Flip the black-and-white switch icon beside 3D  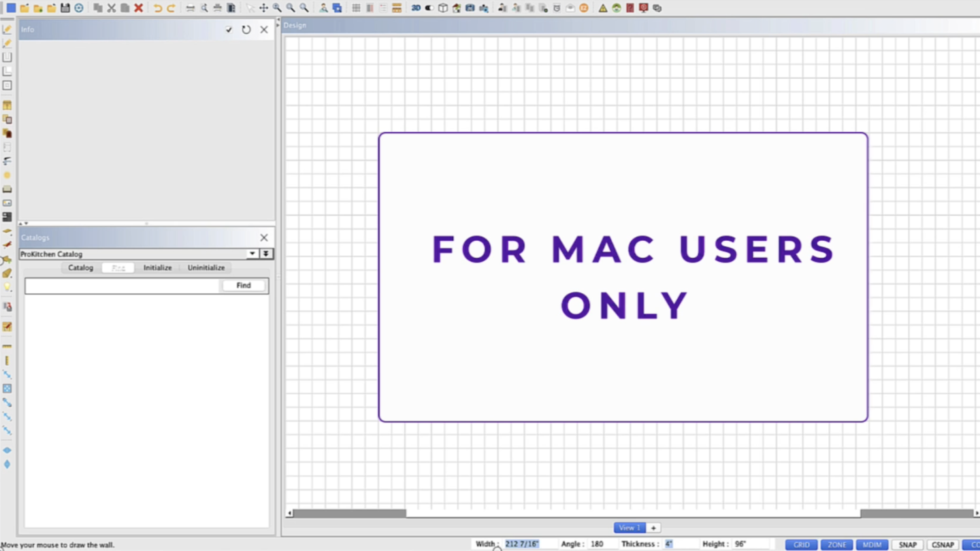(x=429, y=8)
